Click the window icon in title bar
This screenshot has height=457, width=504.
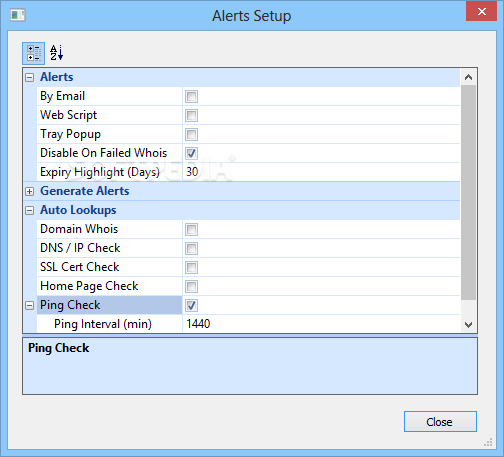tap(18, 15)
